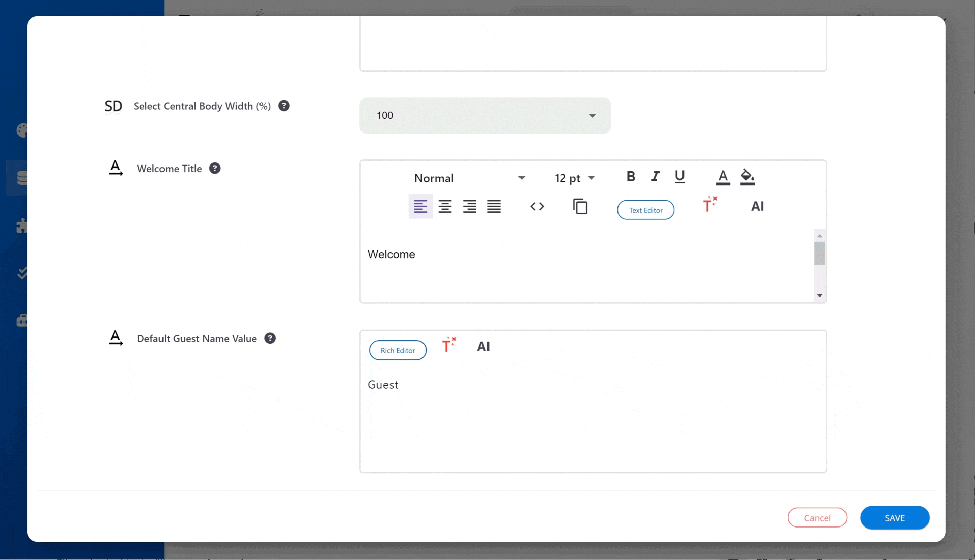The image size is (975, 560).
Task: Click the Underline formatting icon
Action: [680, 176]
